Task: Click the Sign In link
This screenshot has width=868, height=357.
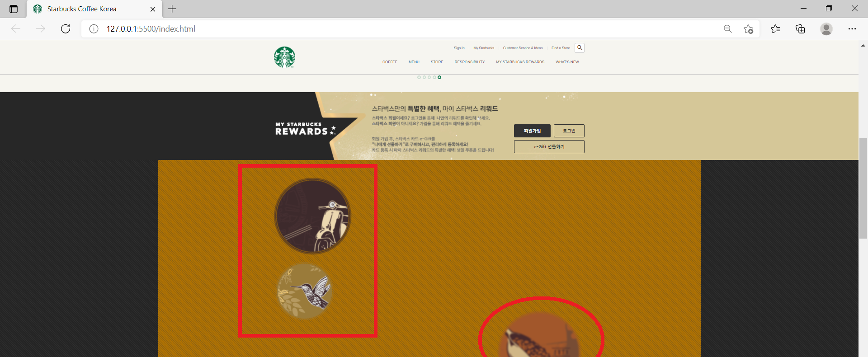Action: [459, 48]
